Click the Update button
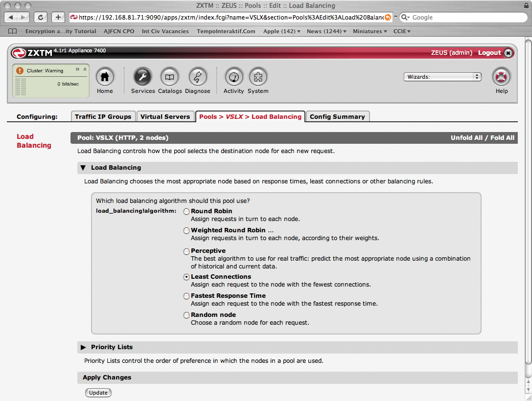Screen dimensions: 532x401 98,393
